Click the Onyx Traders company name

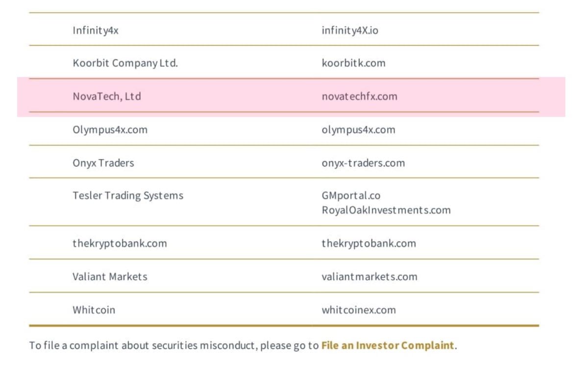103,163
